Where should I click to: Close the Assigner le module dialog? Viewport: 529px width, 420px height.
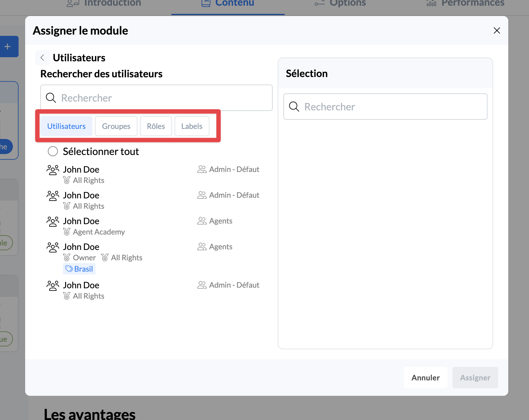pyautogui.click(x=497, y=30)
